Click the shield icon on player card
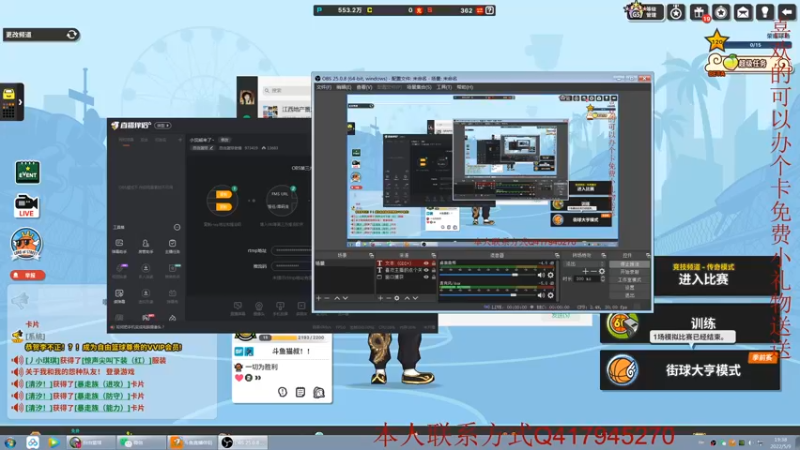The image size is (800, 450). tap(319, 392)
